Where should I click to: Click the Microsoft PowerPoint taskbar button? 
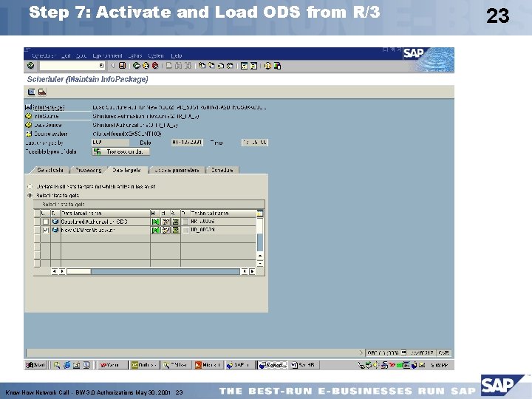click(x=208, y=365)
